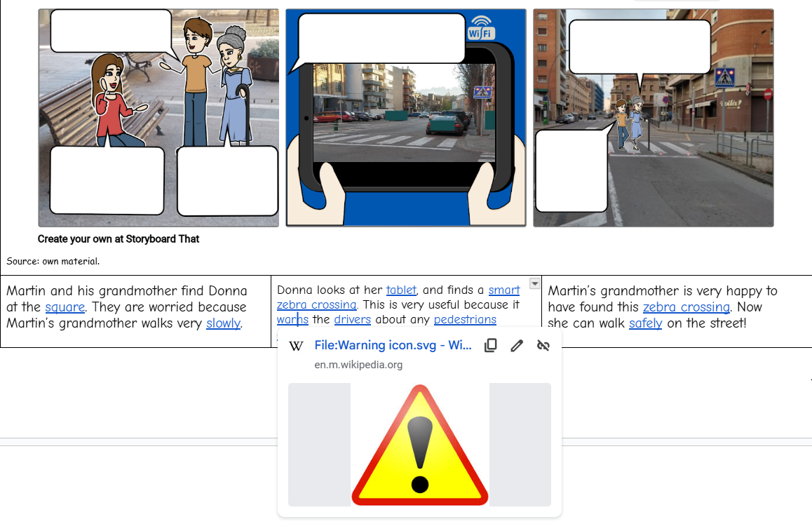The width and height of the screenshot is (812, 524).
Task: Click the warning triangle preview image
Action: (x=419, y=445)
